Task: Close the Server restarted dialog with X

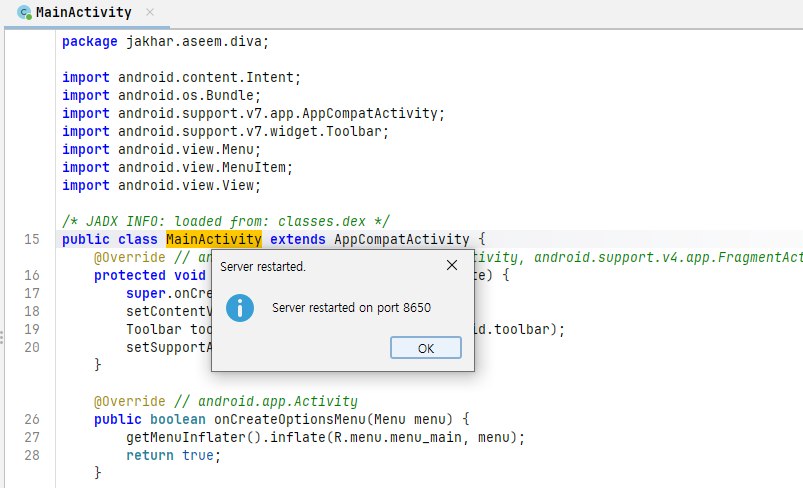Action: pyautogui.click(x=452, y=265)
